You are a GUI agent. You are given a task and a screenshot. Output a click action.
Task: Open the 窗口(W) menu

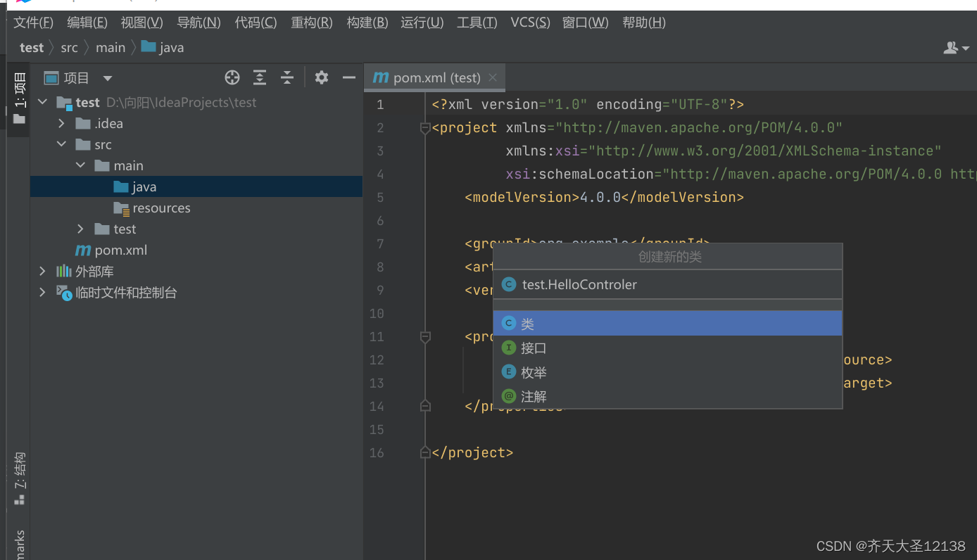point(586,23)
